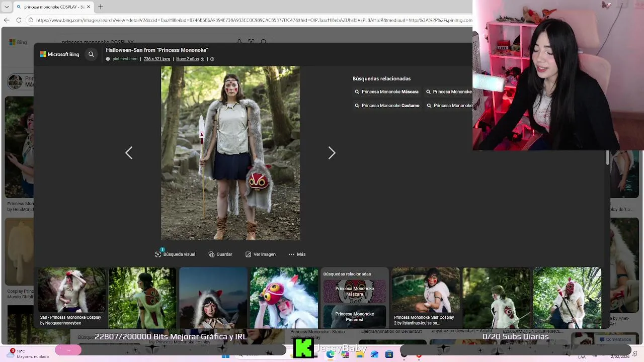Image resolution: width=644 pixels, height=362 pixels.
Task: Open thumbnail of cosplayer with green cape
Action: (x=142, y=298)
